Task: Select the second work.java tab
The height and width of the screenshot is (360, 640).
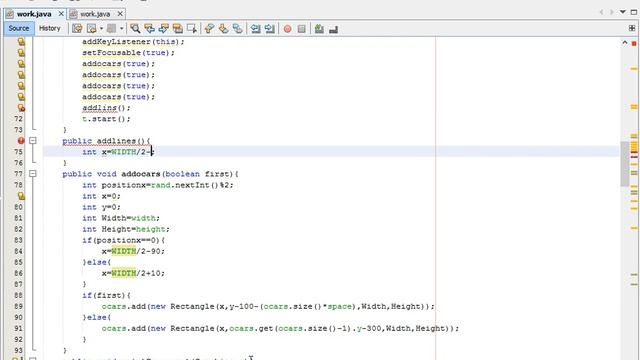Action: pyautogui.click(x=95, y=14)
